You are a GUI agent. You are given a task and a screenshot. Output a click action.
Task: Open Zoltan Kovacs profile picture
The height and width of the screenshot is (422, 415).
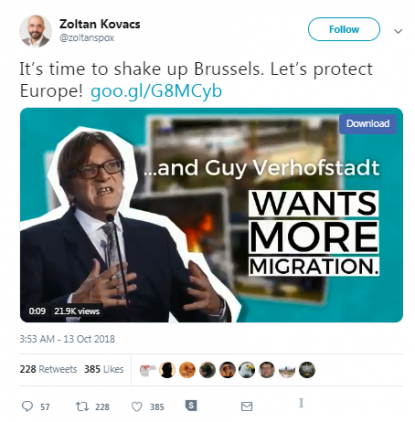[35, 31]
